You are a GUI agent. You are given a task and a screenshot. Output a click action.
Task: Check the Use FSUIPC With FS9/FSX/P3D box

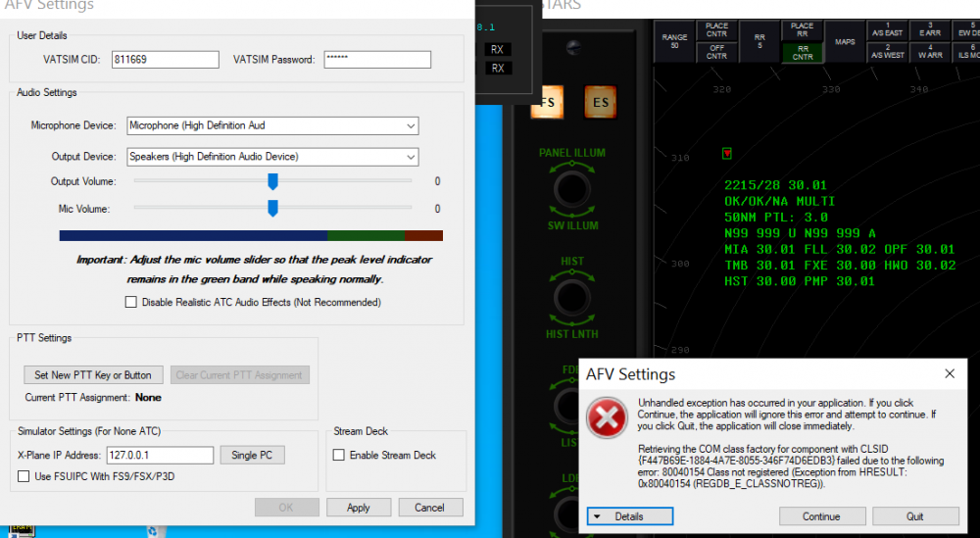[24, 476]
